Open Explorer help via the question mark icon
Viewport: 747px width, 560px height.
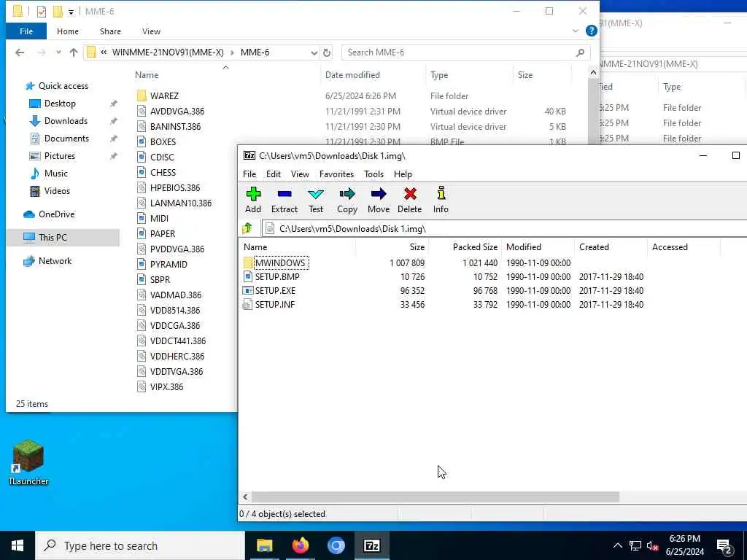pos(591,31)
